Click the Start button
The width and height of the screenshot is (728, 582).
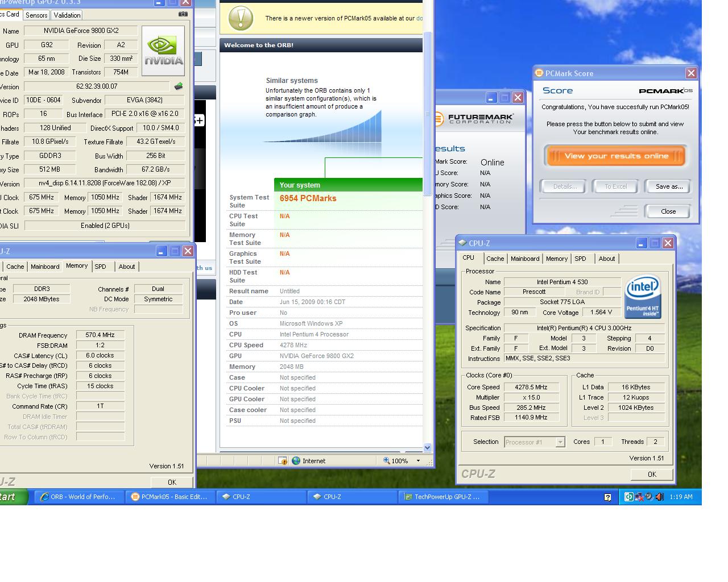pos(13,497)
